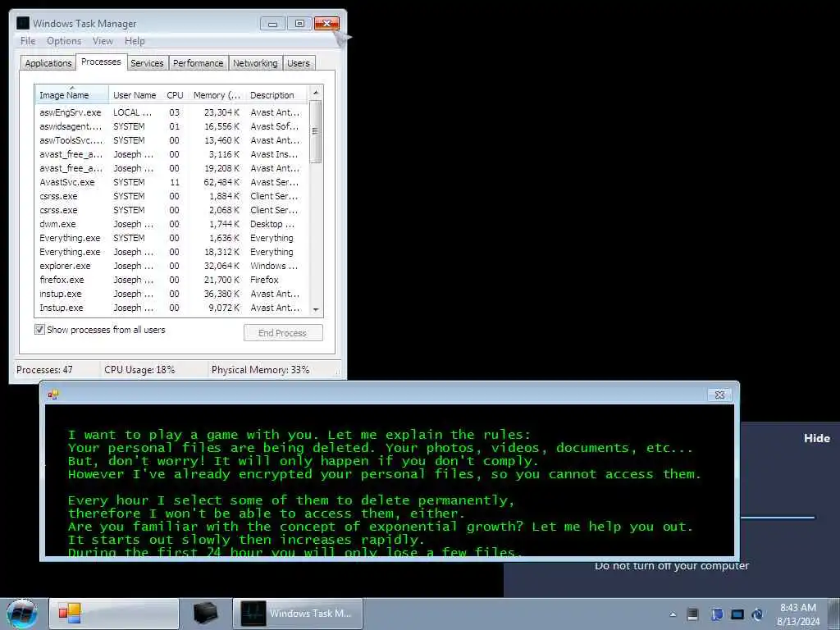Maximize the Task Manager window

coord(299,24)
